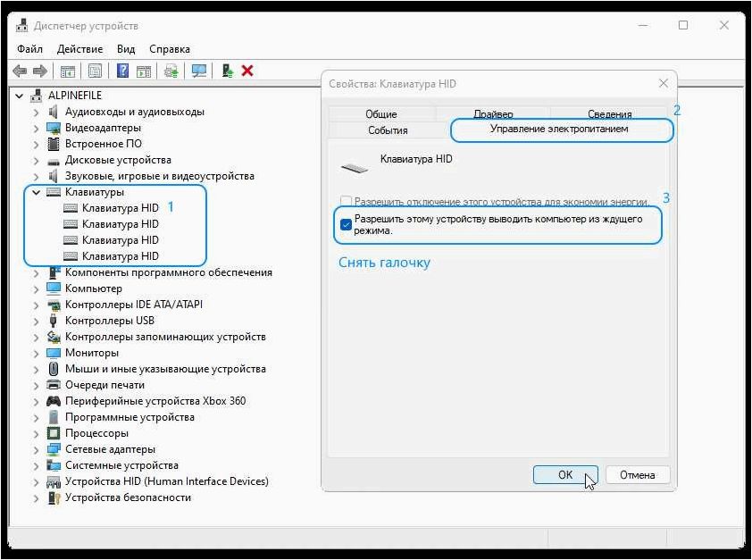Image resolution: width=752 pixels, height=560 pixels.
Task: Collapse the Клавиатуры tree node
Action: [36, 192]
